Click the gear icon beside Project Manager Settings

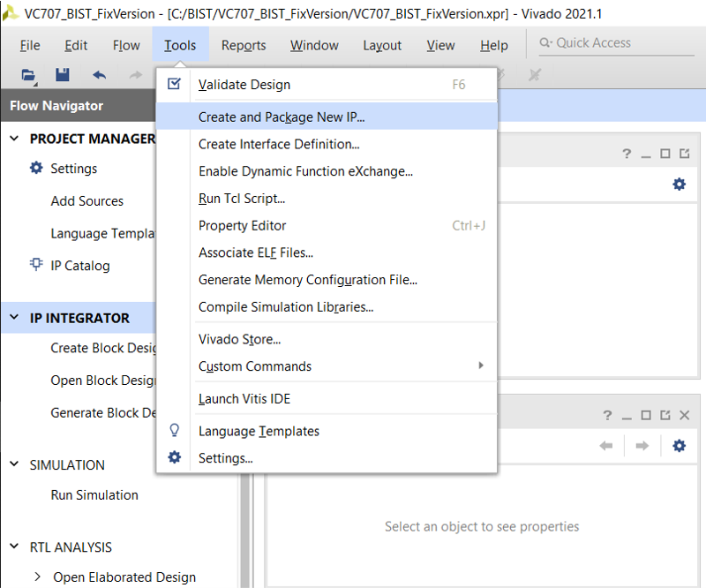click(36, 168)
